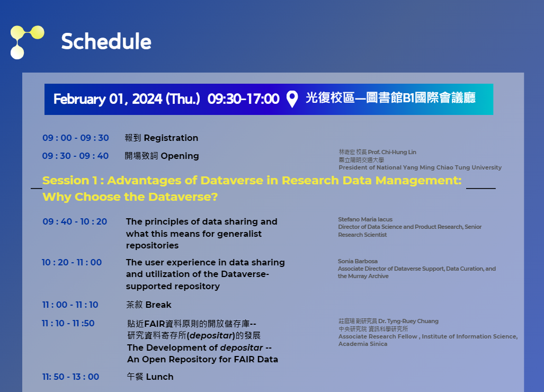Viewport: 544px width, 392px height.
Task: Click speaker name 'Stefano Maria Iacus'
Action: (x=365, y=219)
